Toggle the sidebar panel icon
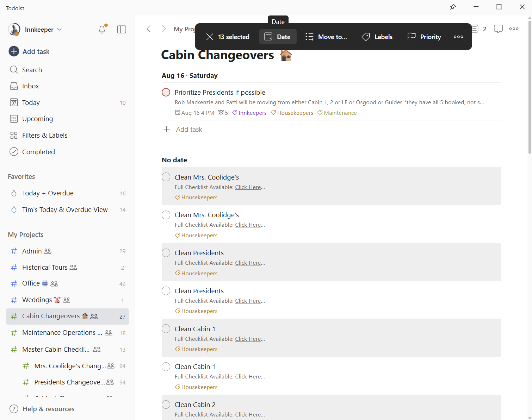The image size is (532, 420). (122, 30)
